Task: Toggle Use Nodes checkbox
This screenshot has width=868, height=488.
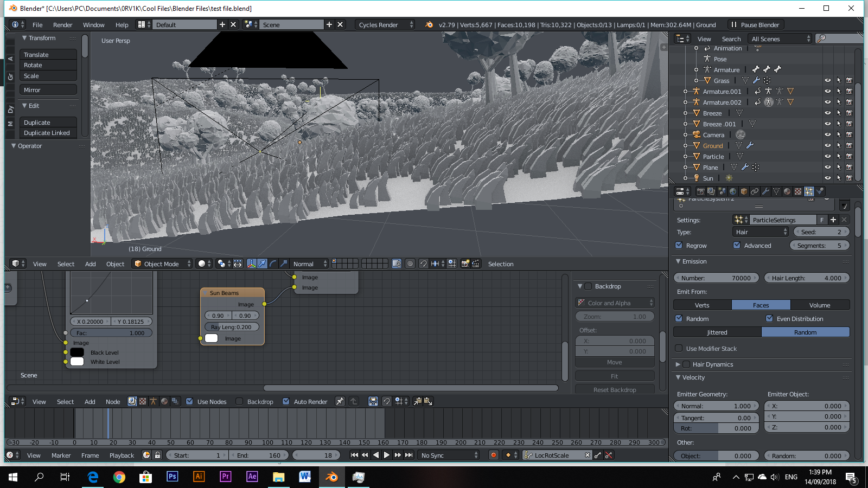Action: tap(189, 401)
